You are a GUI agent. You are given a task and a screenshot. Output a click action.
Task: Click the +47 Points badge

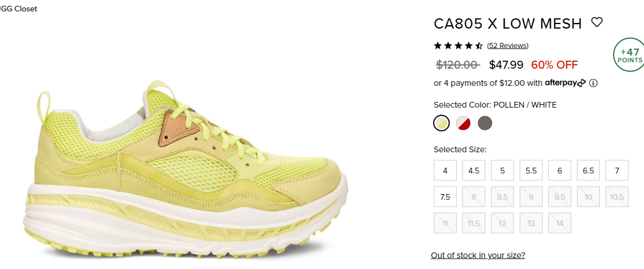coord(629,54)
